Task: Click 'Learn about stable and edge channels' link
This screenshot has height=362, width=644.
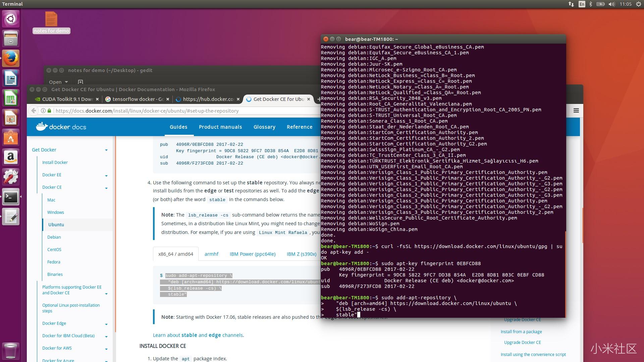Action: pyautogui.click(x=198, y=335)
